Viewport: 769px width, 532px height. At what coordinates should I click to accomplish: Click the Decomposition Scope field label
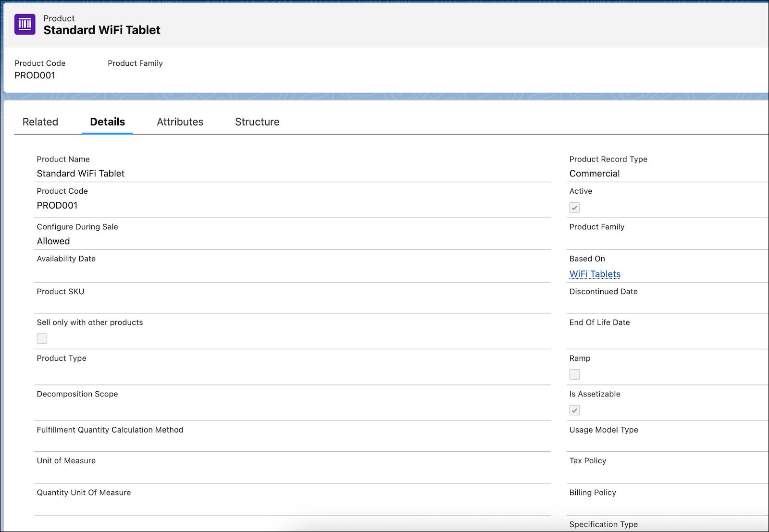(x=77, y=394)
